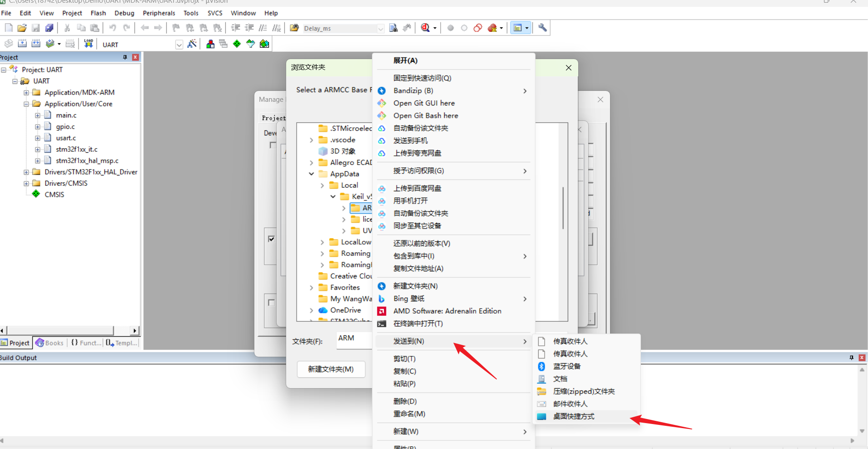Viewport: 868px width, 449px height.
Task: Click the Open file folder icon
Action: pyautogui.click(x=22, y=28)
